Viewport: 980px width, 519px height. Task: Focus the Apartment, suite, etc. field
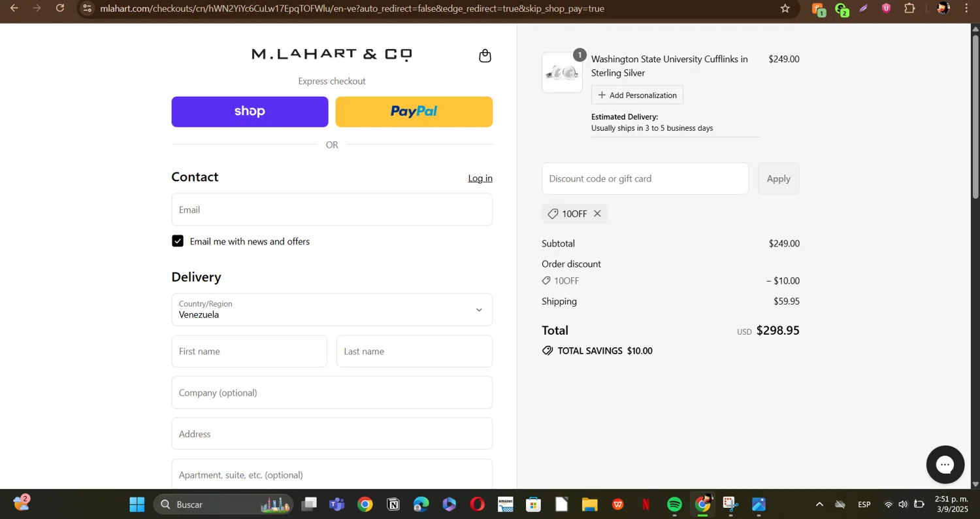[332, 474]
